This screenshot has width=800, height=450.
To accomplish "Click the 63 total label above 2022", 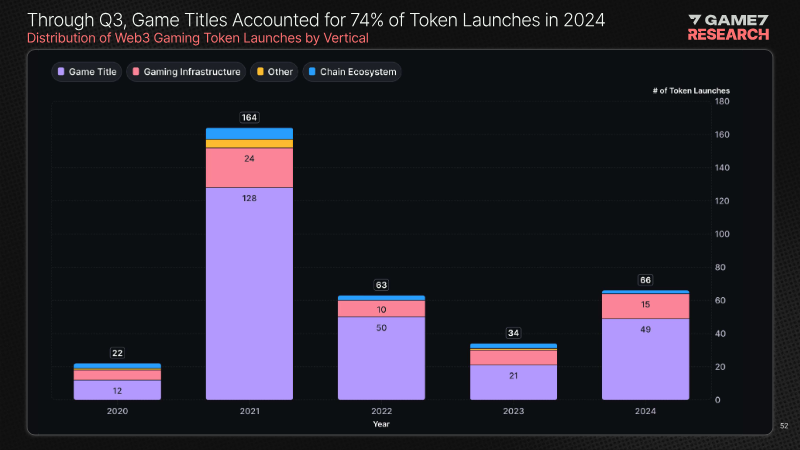I will (381, 285).
